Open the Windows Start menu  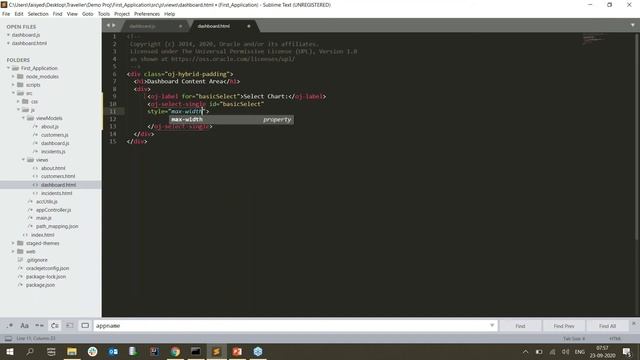[10, 351]
